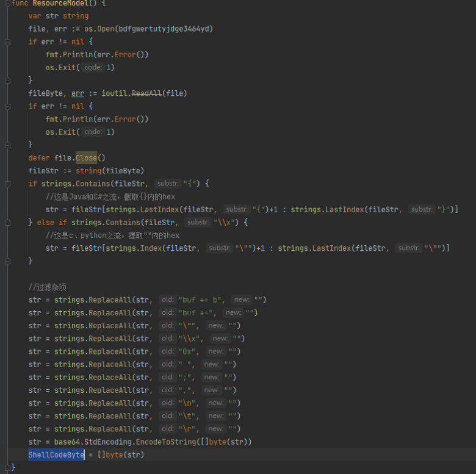Fold the if err block after ioutil.ReadAll

tap(8, 107)
